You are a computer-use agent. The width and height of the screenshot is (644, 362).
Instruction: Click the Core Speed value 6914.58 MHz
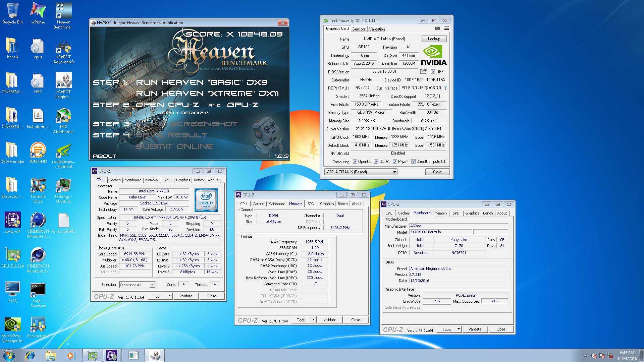point(135,254)
